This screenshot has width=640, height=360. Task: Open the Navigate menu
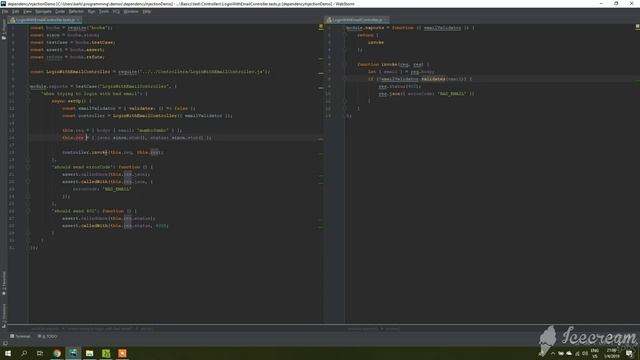[x=43, y=11]
